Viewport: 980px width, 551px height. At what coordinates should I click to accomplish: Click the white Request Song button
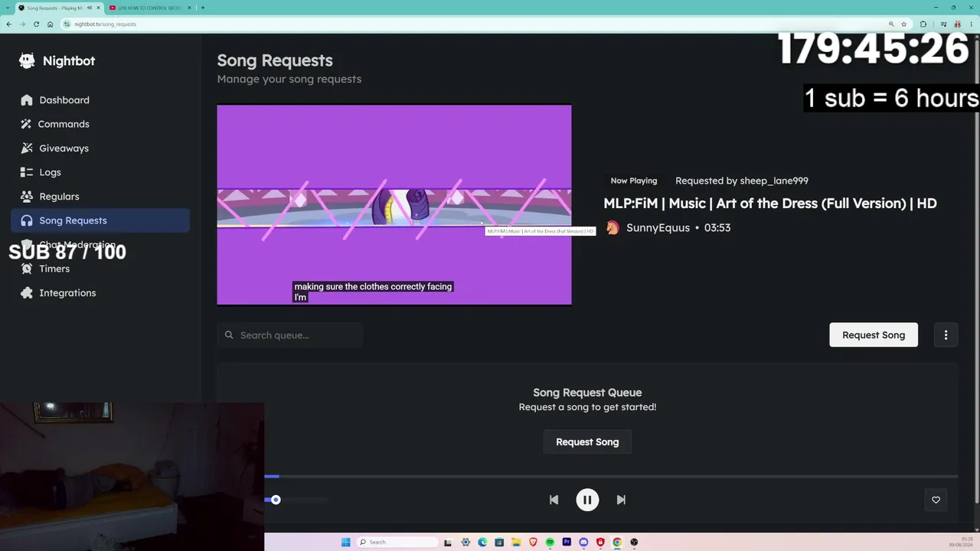pos(874,335)
